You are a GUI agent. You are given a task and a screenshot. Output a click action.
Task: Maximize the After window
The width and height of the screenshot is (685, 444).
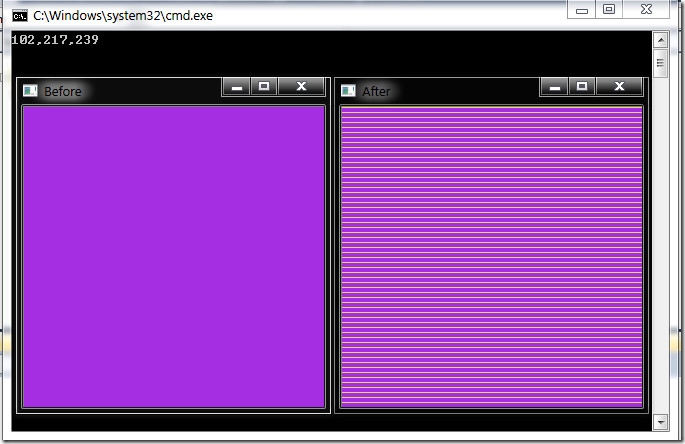point(582,87)
